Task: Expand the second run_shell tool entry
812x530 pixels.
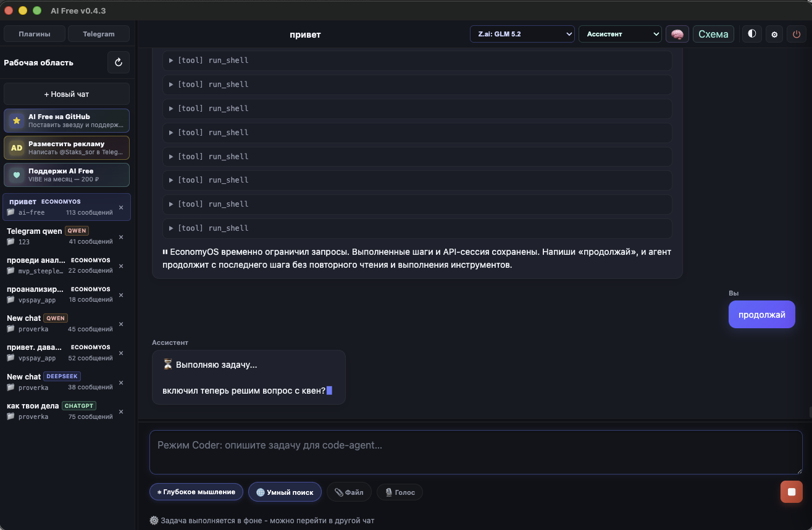Action: [417, 85]
